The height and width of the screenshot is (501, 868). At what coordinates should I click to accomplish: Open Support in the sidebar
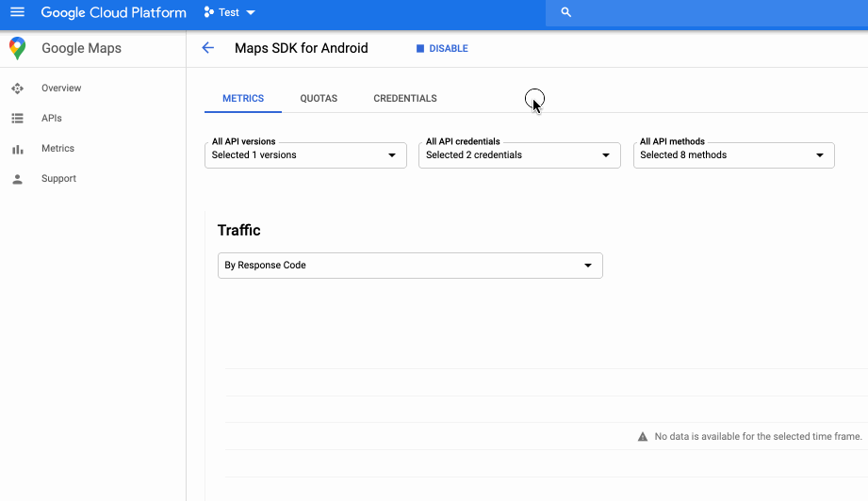pyautogui.click(x=58, y=179)
